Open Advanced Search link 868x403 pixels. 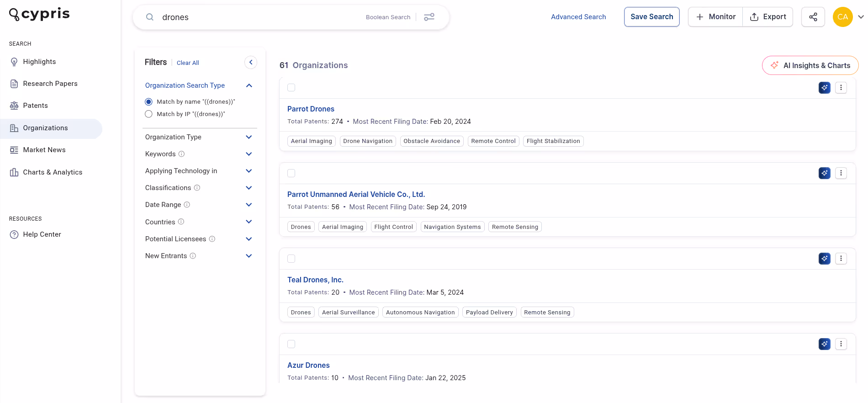(x=578, y=17)
